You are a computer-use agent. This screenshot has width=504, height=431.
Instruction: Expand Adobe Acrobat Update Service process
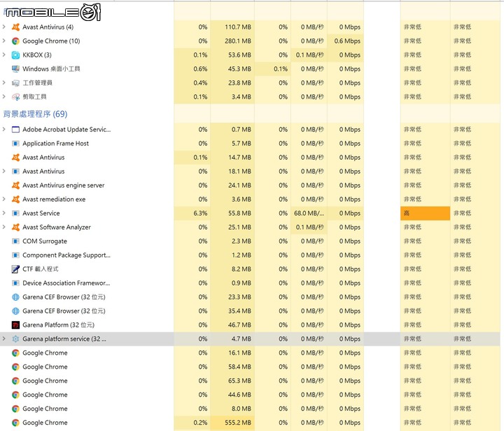point(4,129)
